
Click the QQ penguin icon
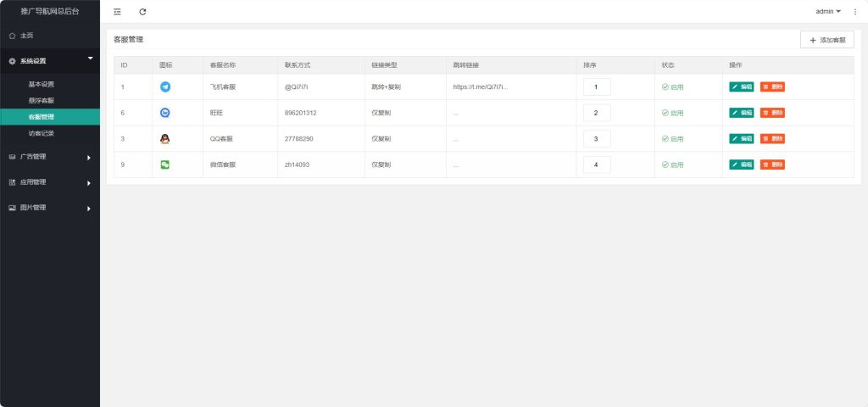pos(165,139)
